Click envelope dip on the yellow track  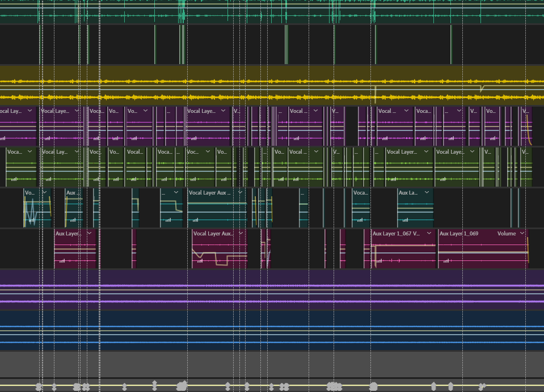point(482,88)
